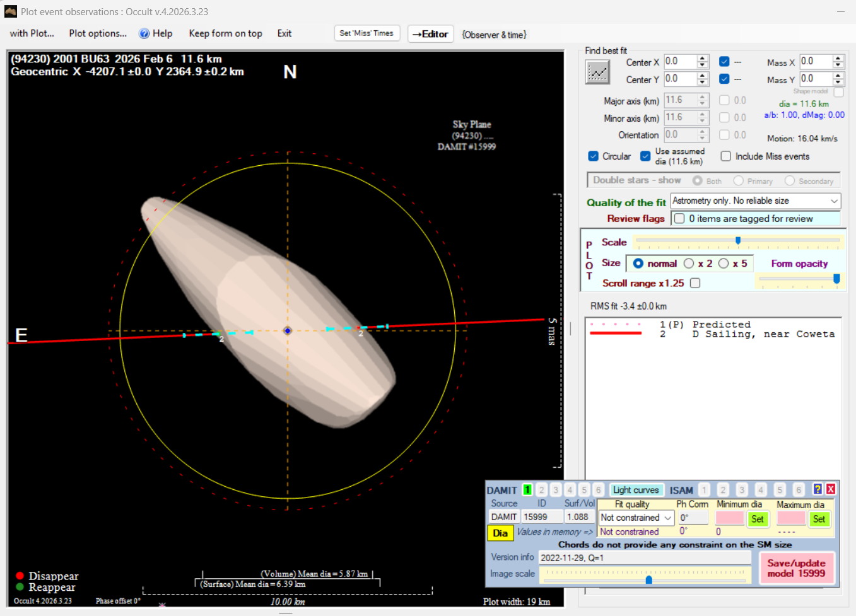Enable Include Miss events checkbox

[726, 156]
